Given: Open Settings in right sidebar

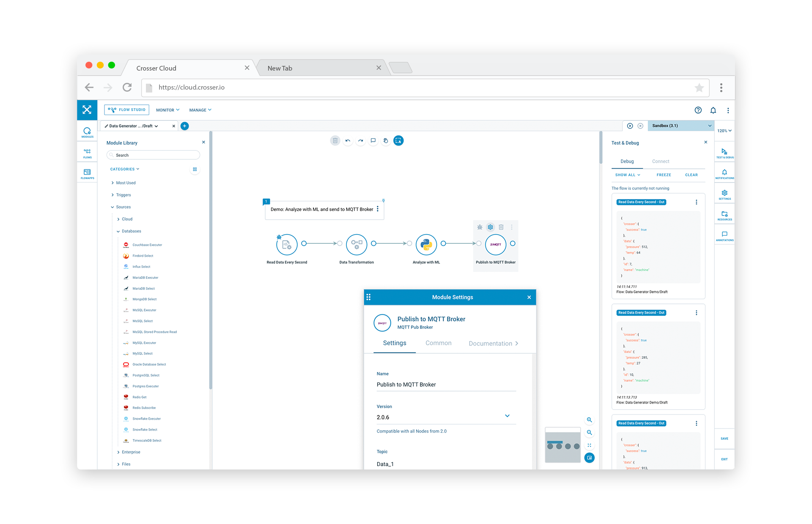Looking at the screenshot, I should (x=724, y=195).
